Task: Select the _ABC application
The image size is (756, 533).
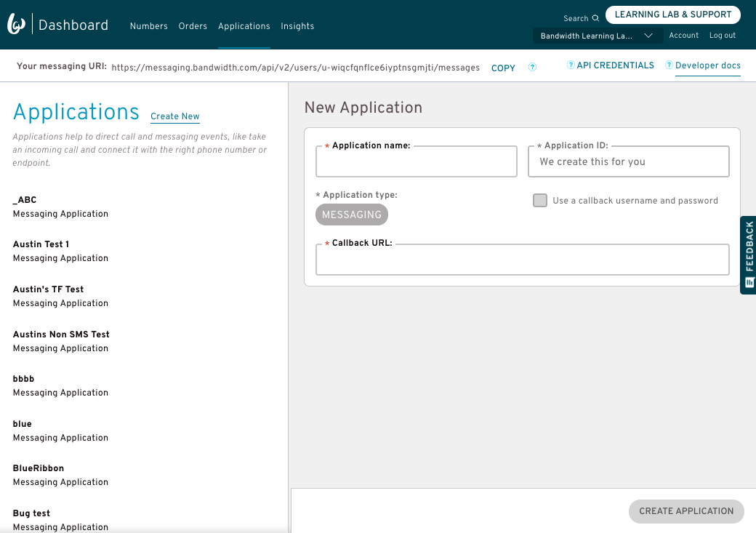Action: pyautogui.click(x=60, y=207)
